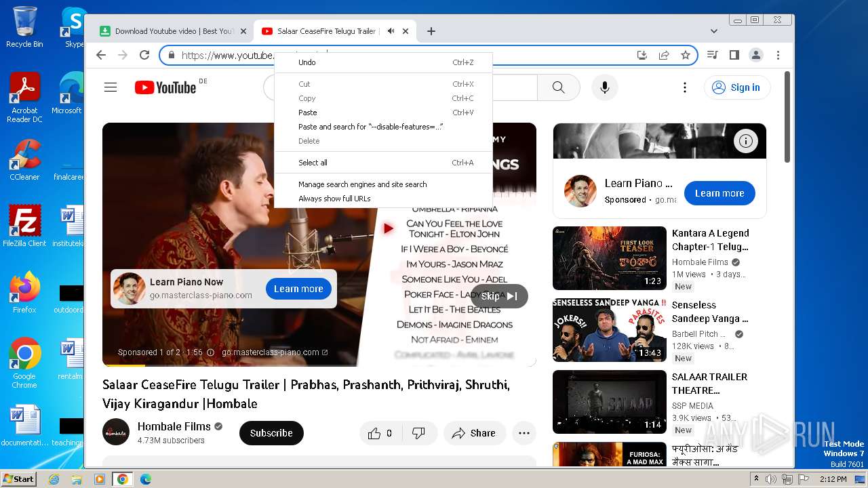Open Acrobat Reader DC desktop icon
The height and width of the screenshot is (488, 868).
pyautogui.click(x=24, y=98)
